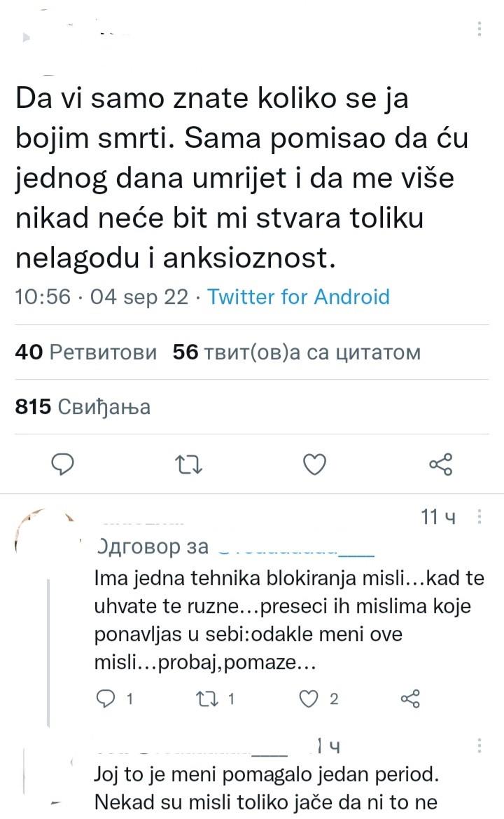View the 40 Retweets list
The width and height of the screenshot is (504, 819).
click(x=85, y=353)
